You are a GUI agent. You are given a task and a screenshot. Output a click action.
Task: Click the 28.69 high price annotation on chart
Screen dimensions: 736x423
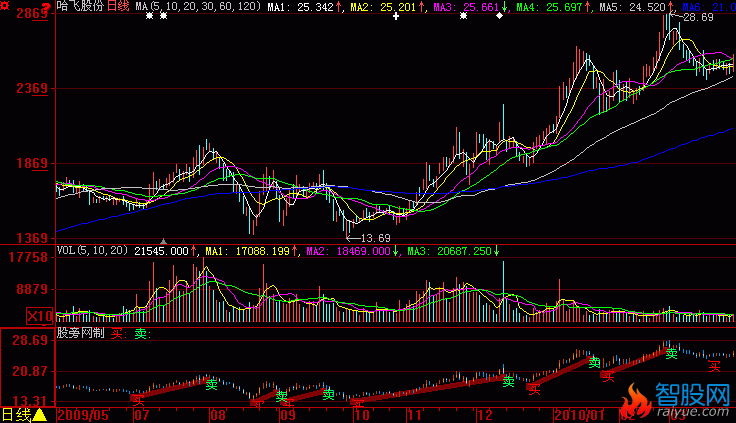pos(698,17)
